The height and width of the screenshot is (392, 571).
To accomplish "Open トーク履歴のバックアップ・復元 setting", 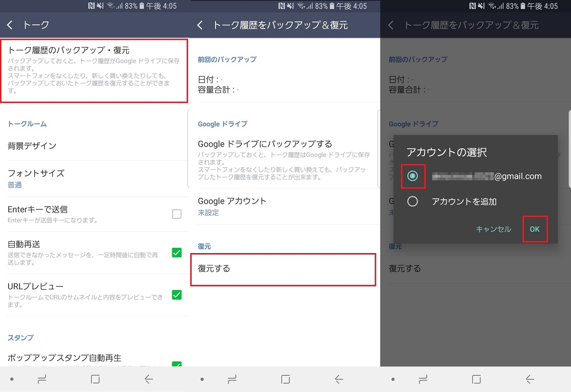I will pos(94,70).
